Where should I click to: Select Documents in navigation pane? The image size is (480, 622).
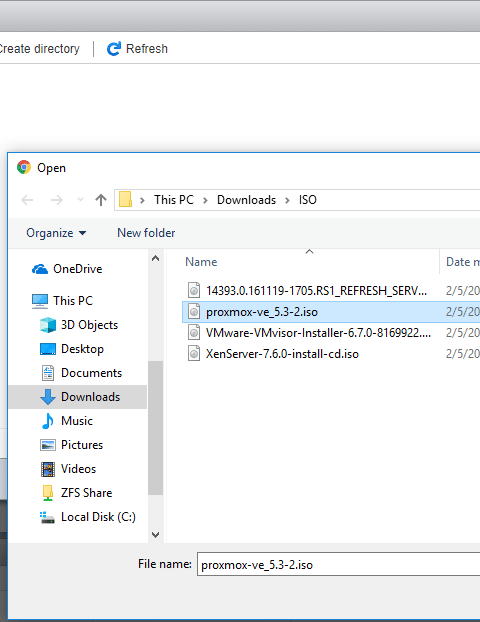pos(92,373)
